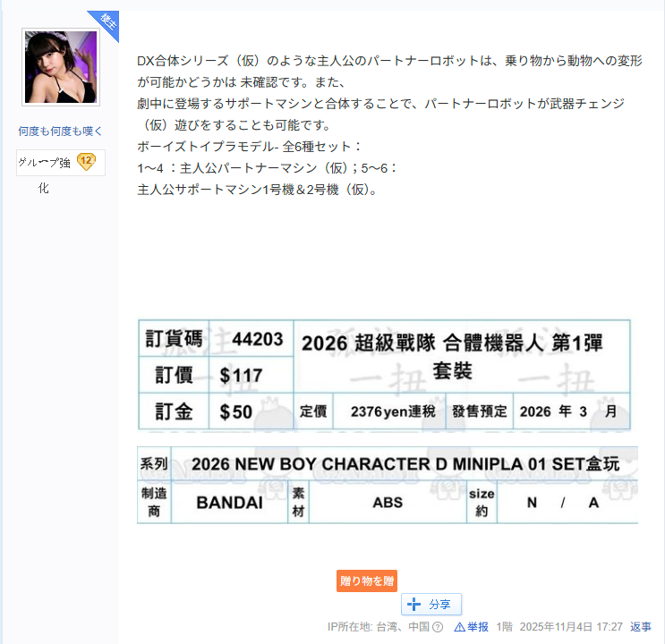The width and height of the screenshot is (665, 644).
Task: Click the level 12 gem badge icon
Action: point(86,162)
